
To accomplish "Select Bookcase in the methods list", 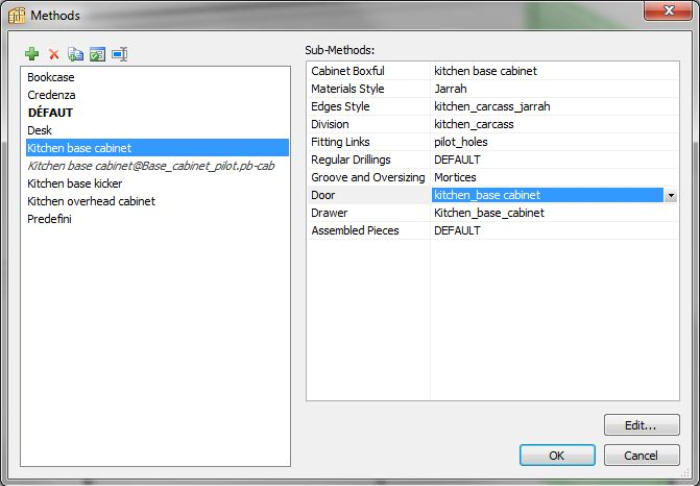I will coord(51,77).
